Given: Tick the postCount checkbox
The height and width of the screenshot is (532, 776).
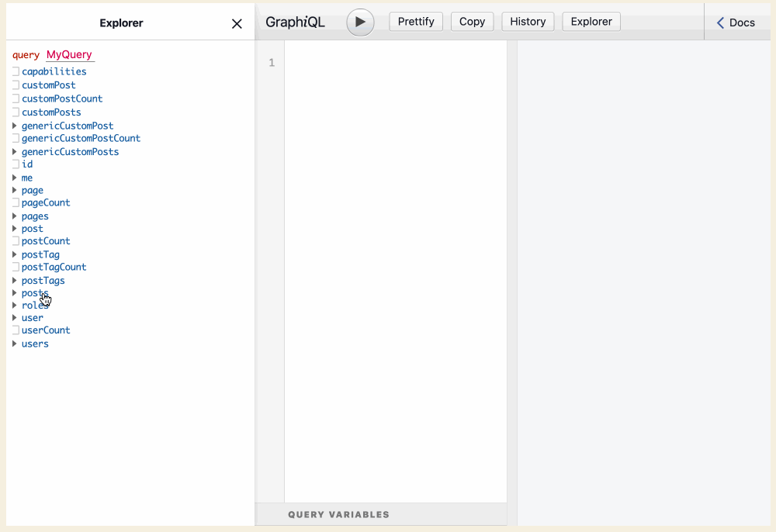Looking at the screenshot, I should [x=16, y=240].
